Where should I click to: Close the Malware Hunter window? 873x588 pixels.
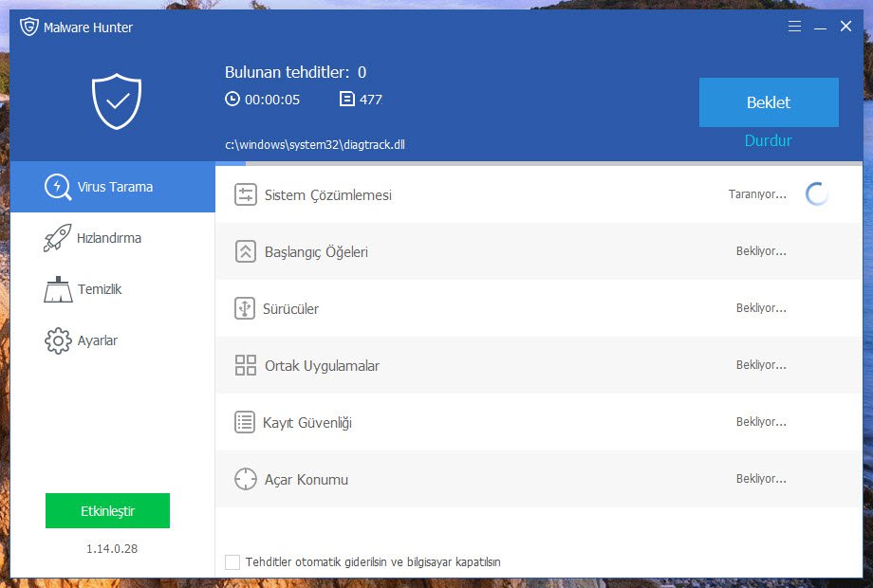(x=845, y=27)
